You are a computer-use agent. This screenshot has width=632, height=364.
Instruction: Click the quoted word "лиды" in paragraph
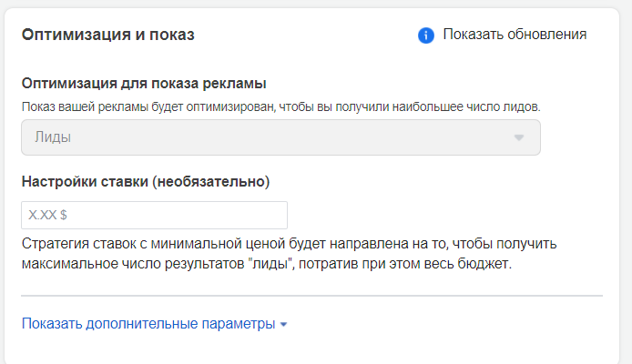266,265
